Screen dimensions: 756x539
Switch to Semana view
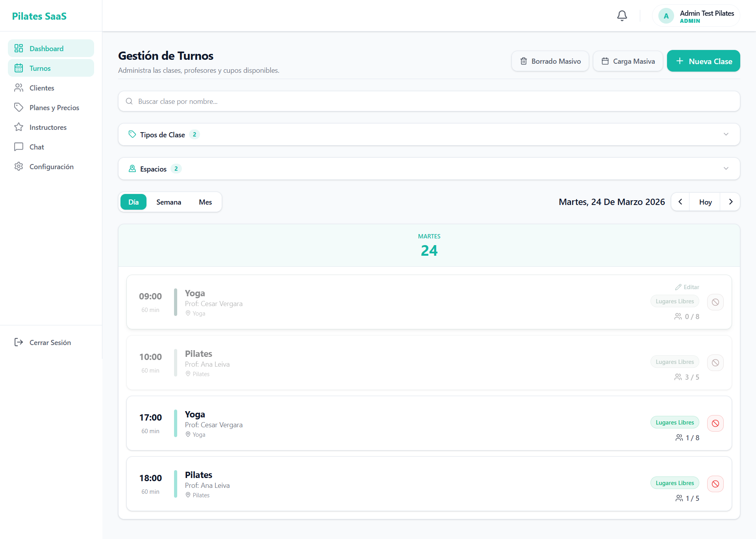pos(169,202)
